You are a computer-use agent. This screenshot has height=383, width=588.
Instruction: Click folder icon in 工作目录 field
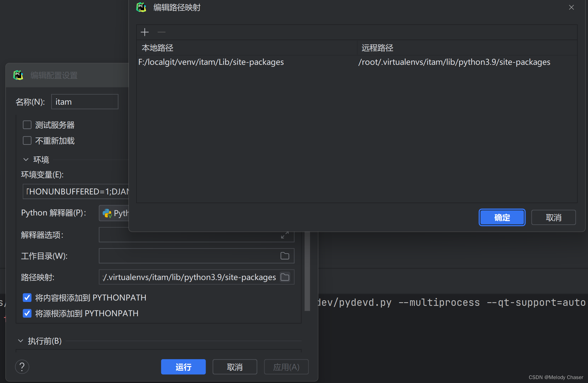tap(285, 256)
